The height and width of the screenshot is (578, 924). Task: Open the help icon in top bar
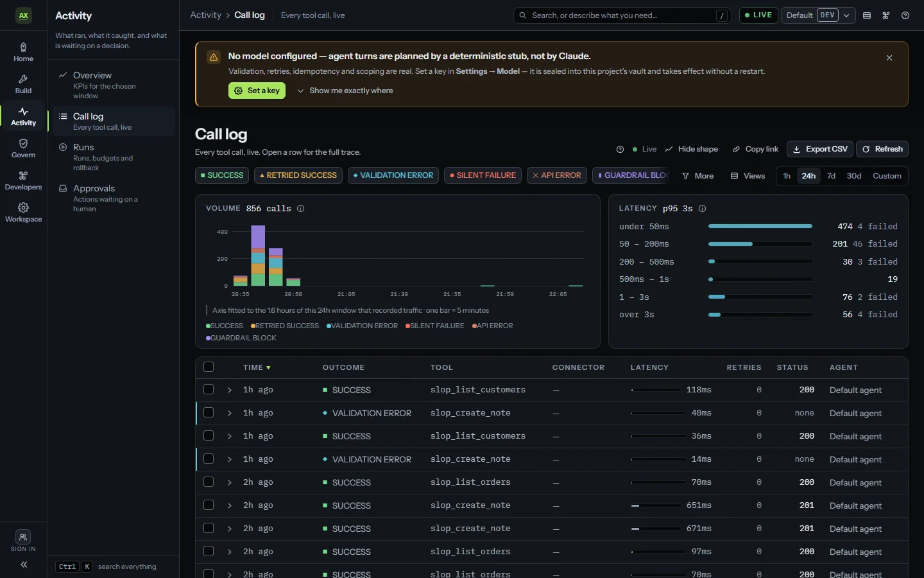point(905,15)
